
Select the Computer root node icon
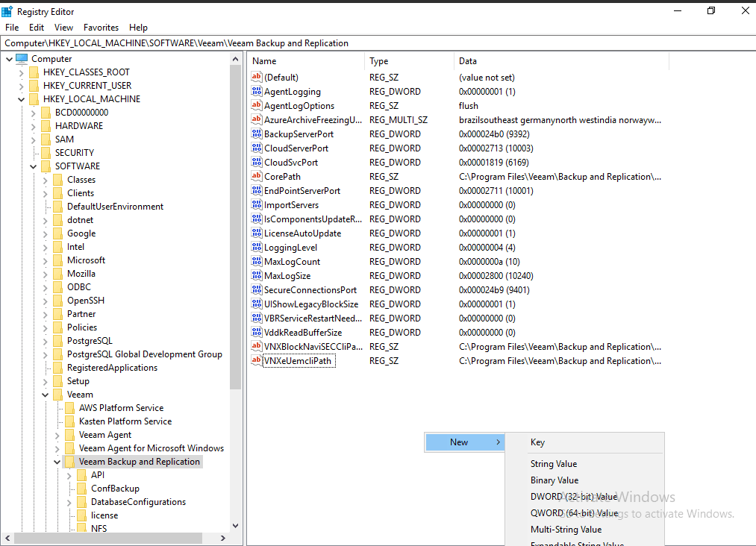coord(22,59)
